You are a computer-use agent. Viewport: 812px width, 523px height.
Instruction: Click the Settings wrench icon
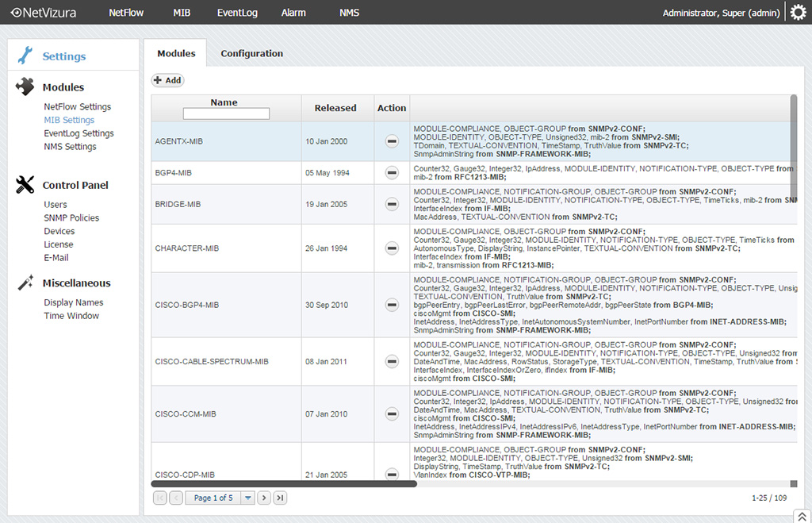25,56
